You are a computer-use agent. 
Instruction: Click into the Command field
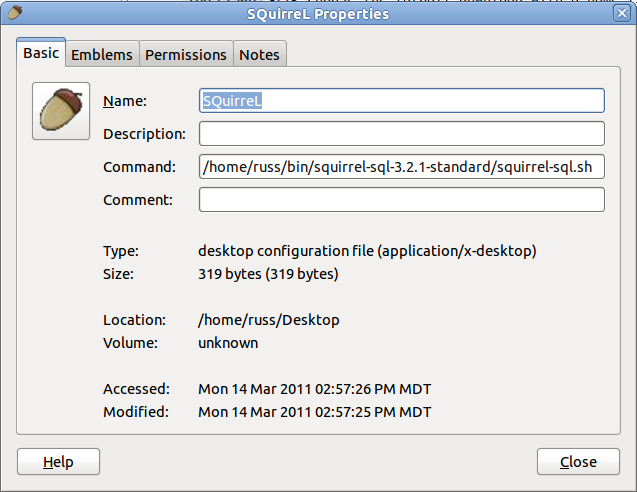pos(402,167)
